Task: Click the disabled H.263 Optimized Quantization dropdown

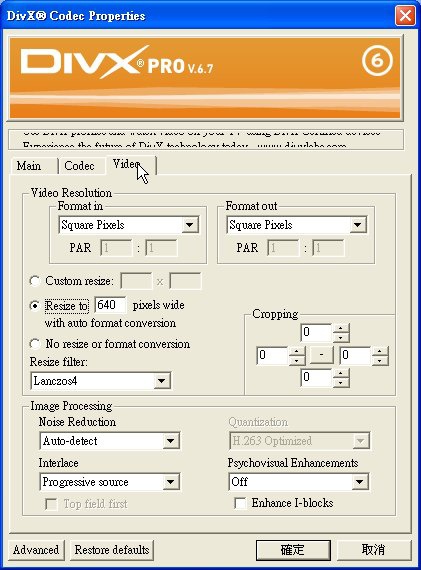Action: [x=300, y=441]
